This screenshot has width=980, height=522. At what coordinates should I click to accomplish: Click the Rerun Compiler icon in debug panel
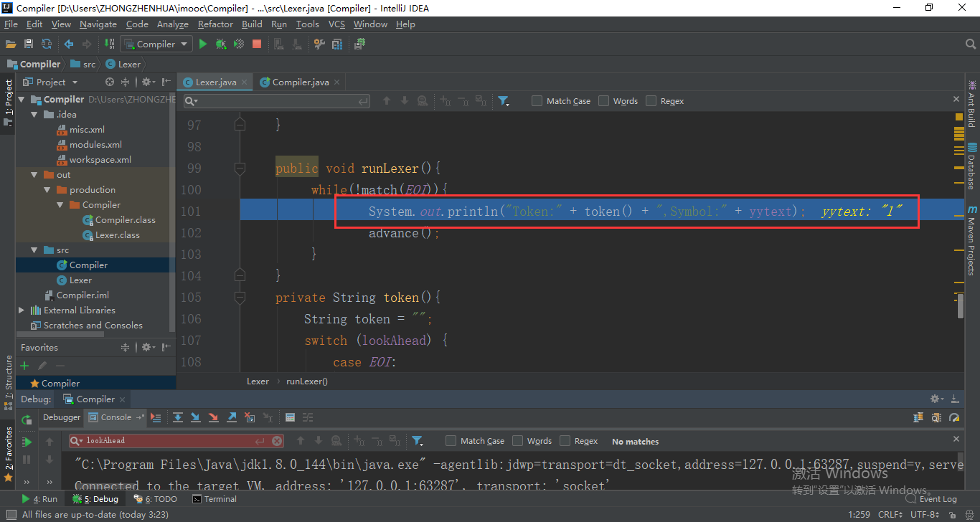click(27, 420)
